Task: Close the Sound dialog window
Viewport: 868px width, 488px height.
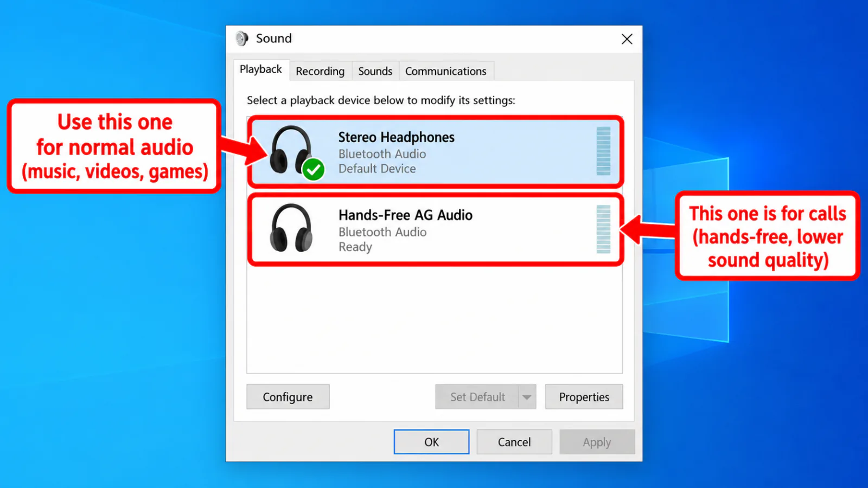Action: pyautogui.click(x=627, y=39)
